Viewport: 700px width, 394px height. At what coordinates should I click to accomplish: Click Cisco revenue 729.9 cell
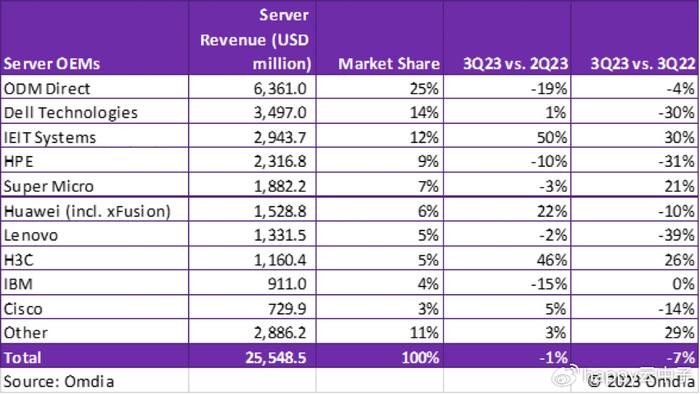[252, 307]
